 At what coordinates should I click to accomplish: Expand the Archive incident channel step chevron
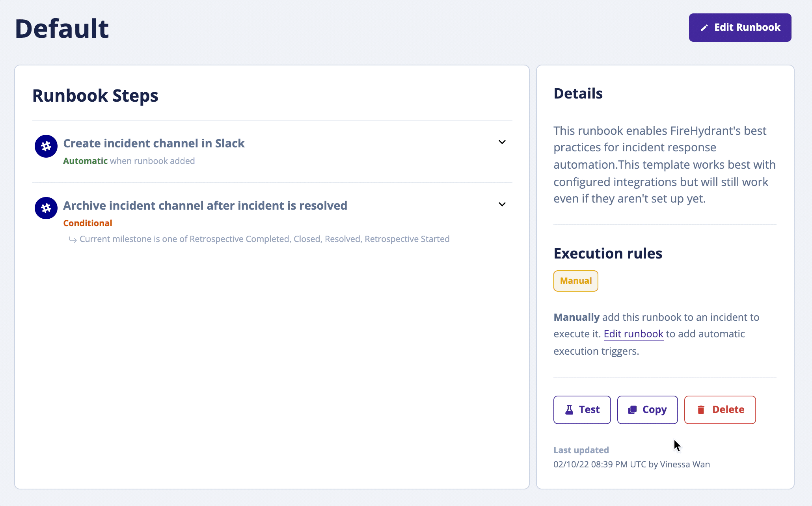[x=502, y=204]
